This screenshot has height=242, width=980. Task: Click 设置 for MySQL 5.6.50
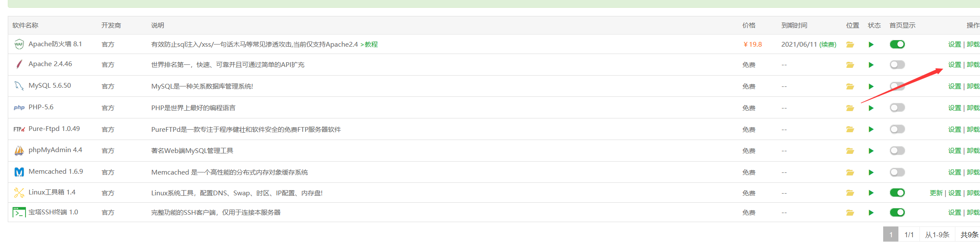click(x=954, y=86)
